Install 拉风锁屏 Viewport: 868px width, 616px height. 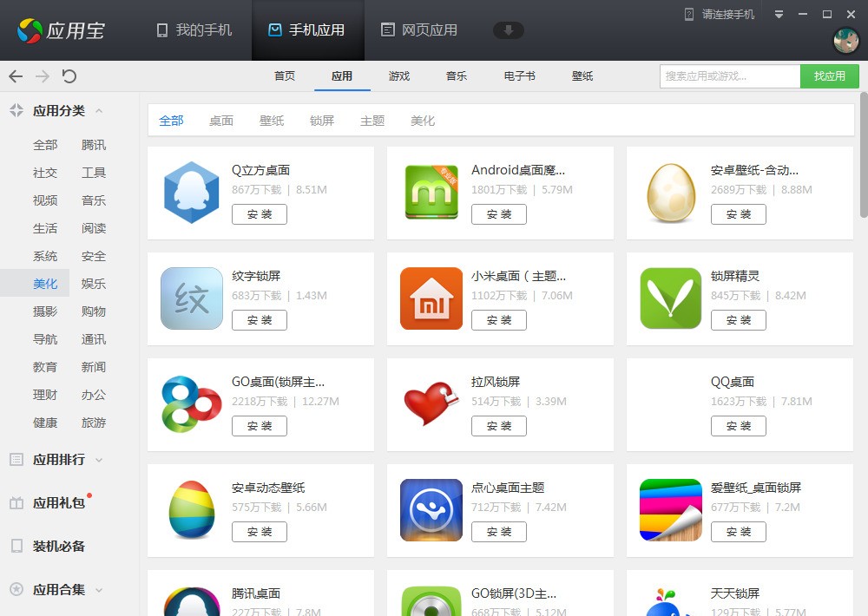point(499,426)
